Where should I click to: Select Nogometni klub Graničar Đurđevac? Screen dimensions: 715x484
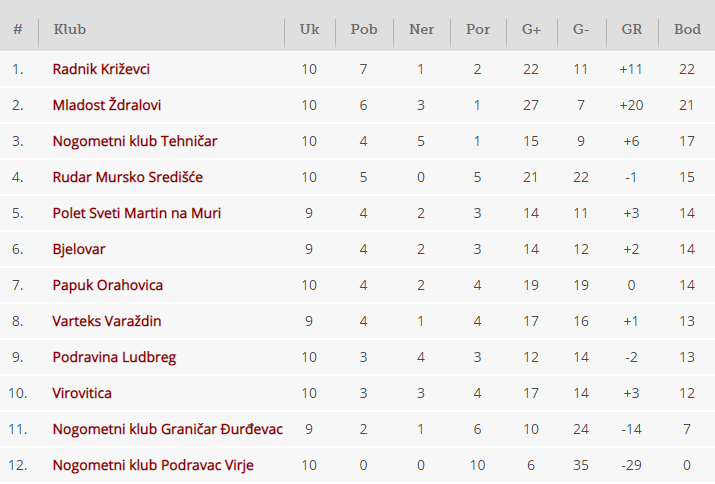167,430
